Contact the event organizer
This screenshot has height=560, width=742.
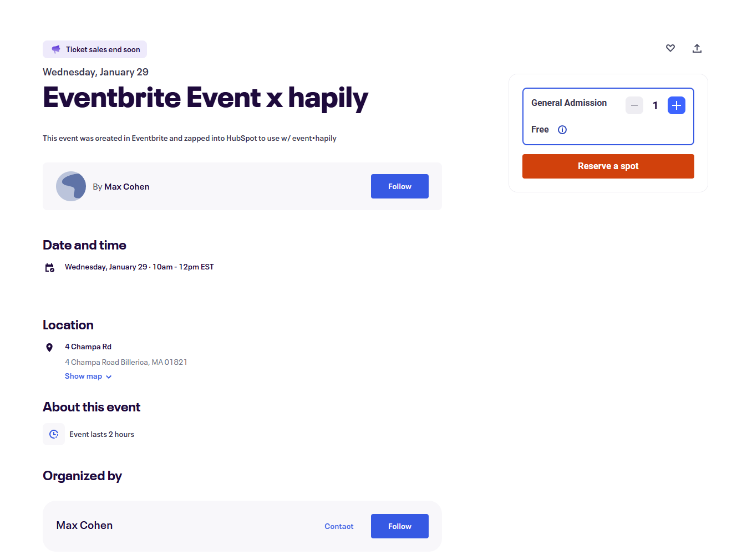[339, 526]
